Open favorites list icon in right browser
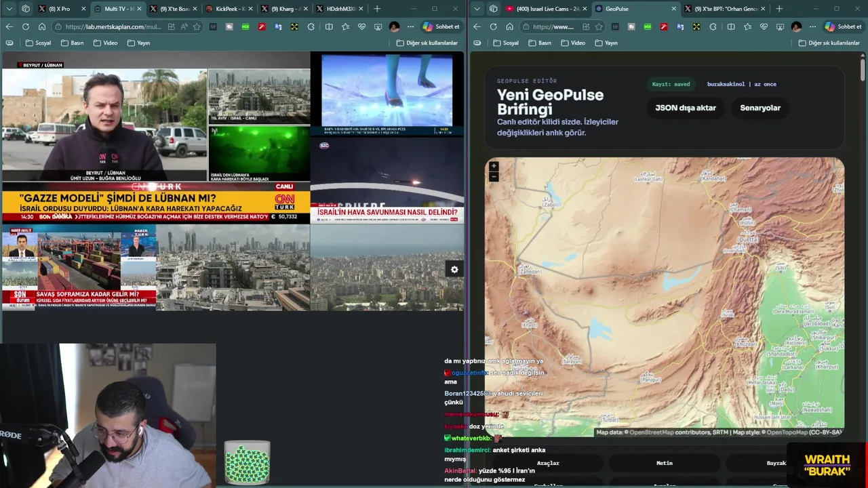Screen dimensions: 868x488 747,26
